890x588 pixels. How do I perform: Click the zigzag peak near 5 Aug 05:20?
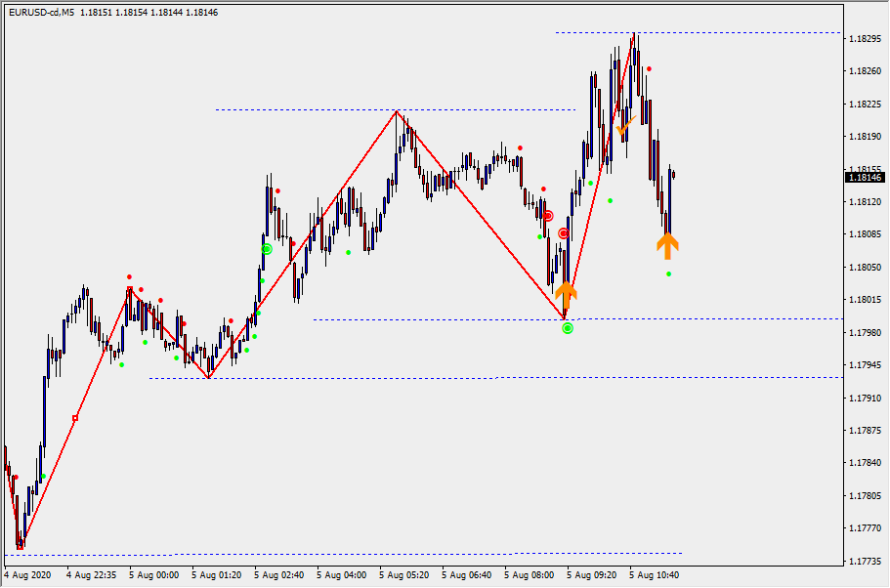point(397,111)
